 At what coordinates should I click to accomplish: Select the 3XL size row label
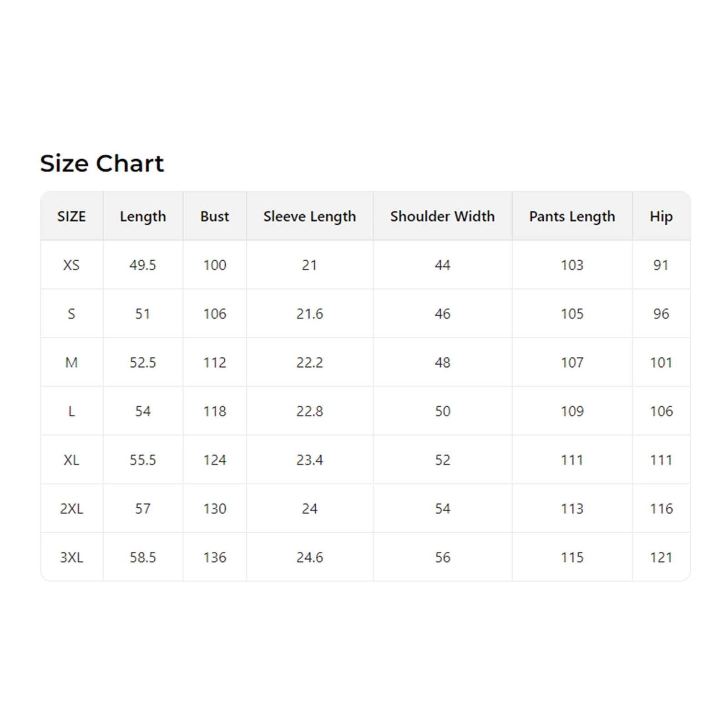pos(71,557)
